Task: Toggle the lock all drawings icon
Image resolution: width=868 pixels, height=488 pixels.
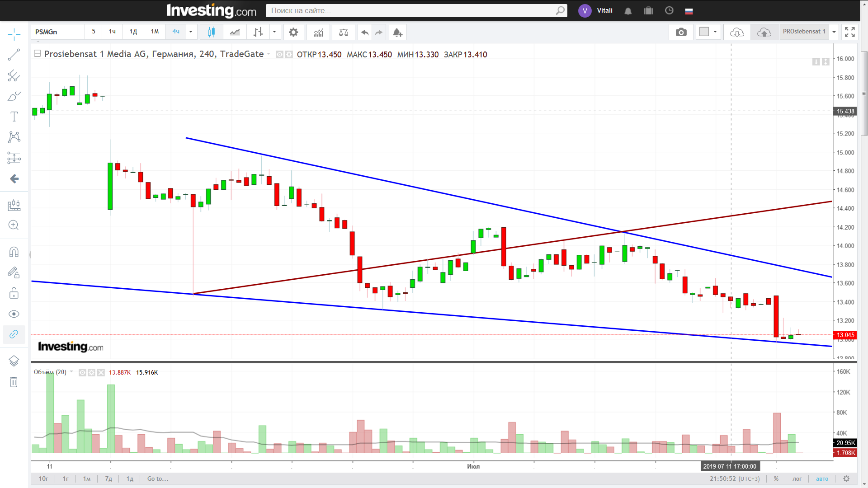Action: click(14, 293)
